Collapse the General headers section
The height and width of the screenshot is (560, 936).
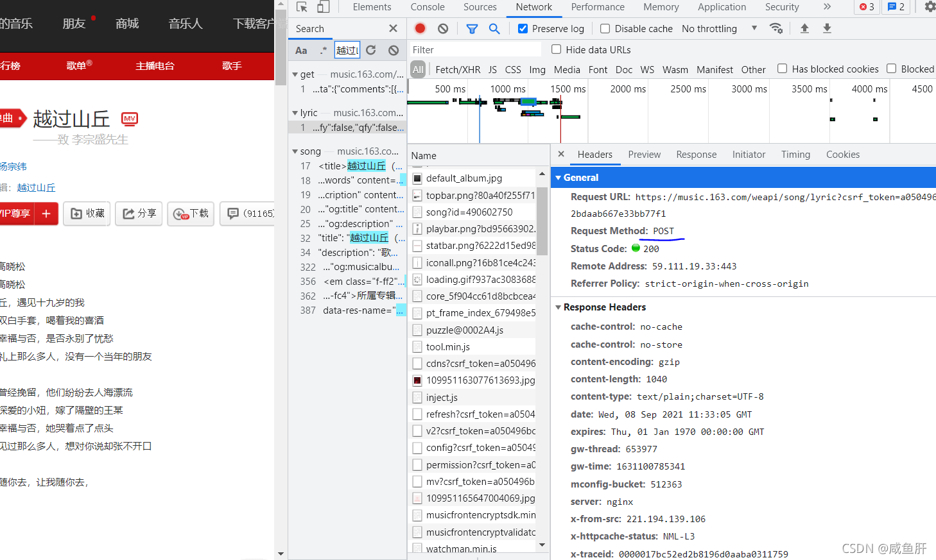(x=559, y=178)
